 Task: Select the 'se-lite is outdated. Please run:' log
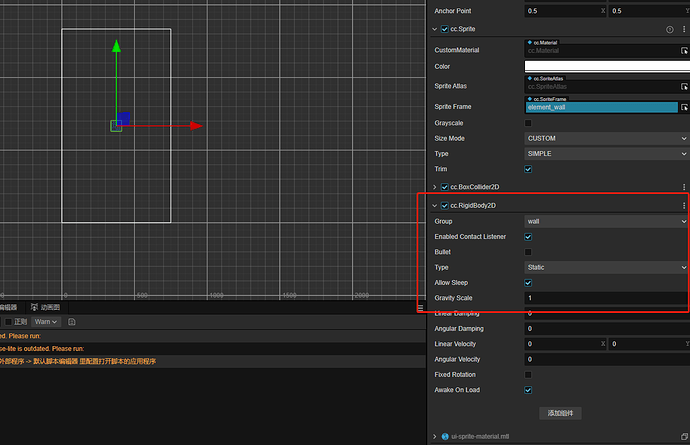[213, 349]
